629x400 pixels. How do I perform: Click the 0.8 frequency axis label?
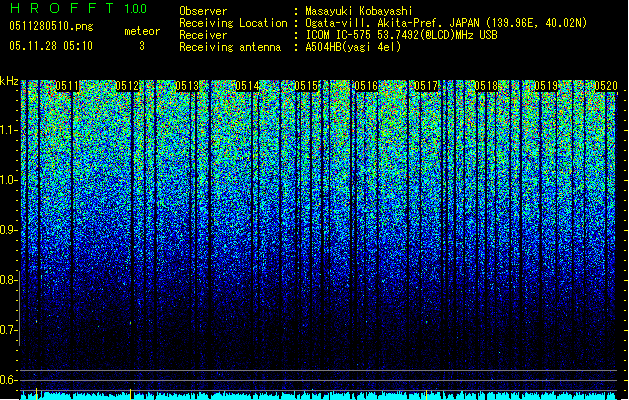click(x=8, y=280)
